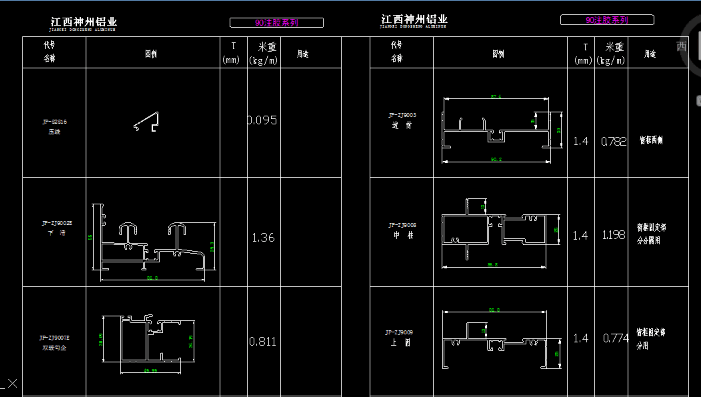Image resolution: width=701 pixels, height=397 pixels.
Task: Click the right 江西神州铝业 company title
Action: click(414, 21)
